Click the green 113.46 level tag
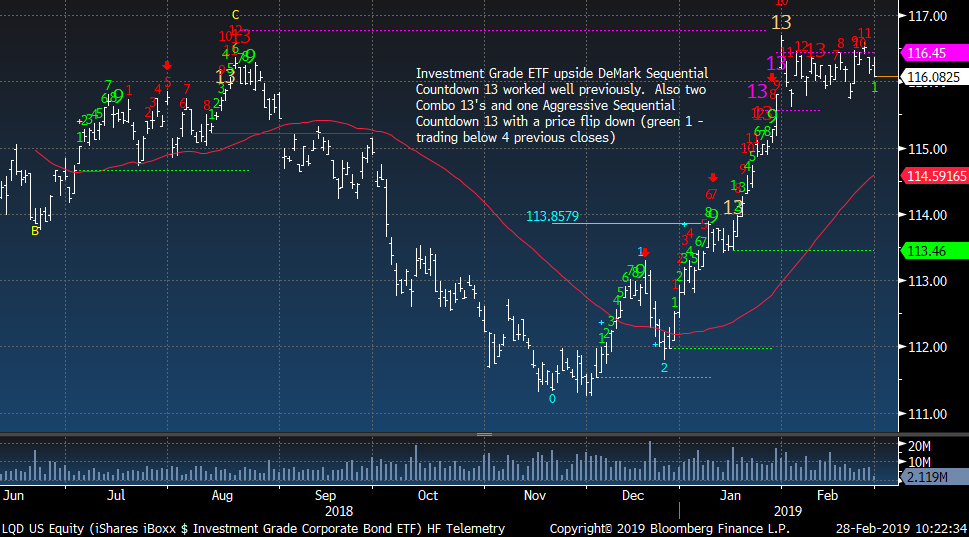This screenshot has width=969, height=537. click(x=934, y=251)
